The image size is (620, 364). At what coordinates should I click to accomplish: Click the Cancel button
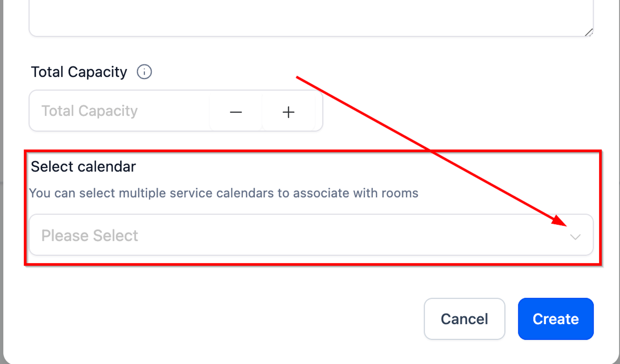[x=464, y=319]
